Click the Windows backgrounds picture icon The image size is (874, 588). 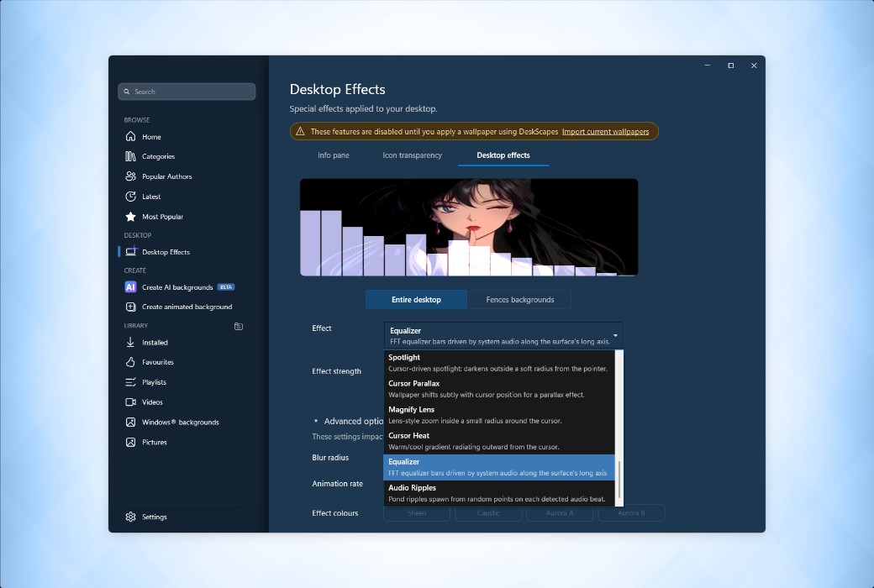pos(130,422)
